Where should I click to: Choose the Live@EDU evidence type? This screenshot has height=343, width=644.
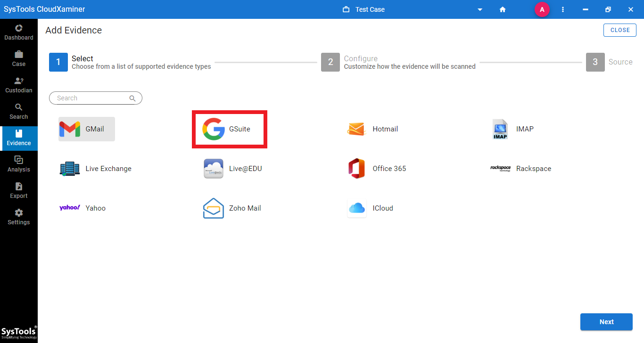point(232,169)
